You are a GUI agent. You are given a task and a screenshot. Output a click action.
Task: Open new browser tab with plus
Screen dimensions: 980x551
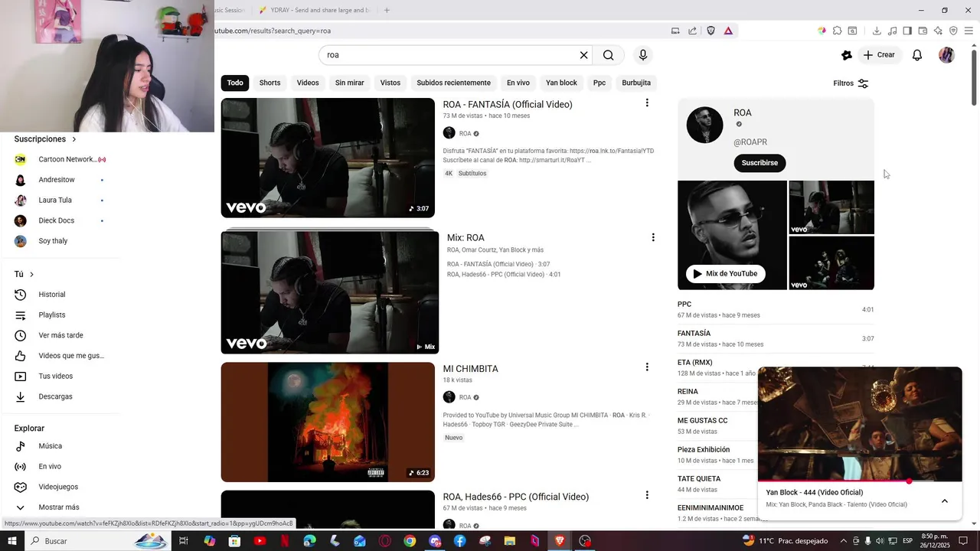(x=387, y=10)
